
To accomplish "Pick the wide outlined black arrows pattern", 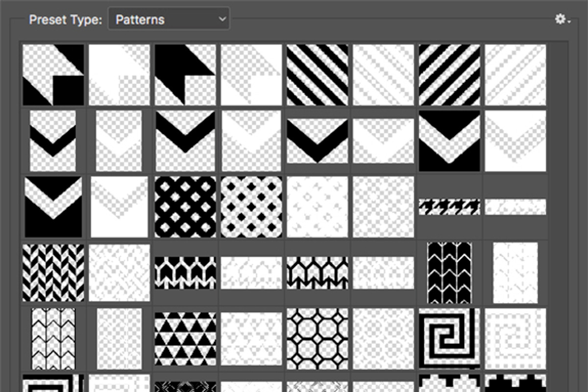I will (318, 272).
